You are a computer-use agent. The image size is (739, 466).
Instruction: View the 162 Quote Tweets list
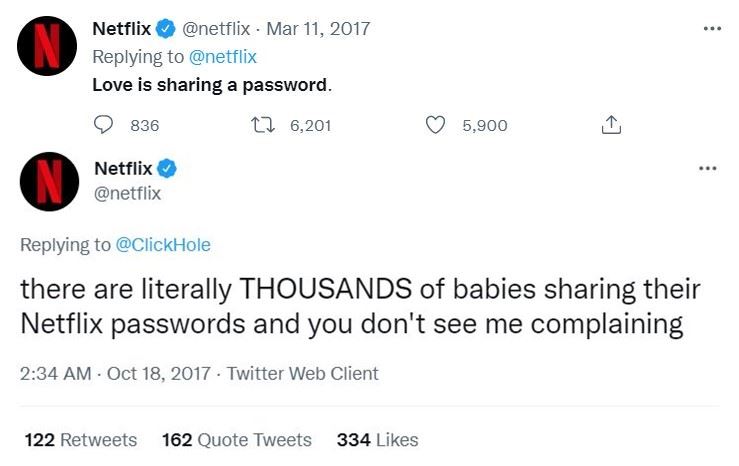[236, 440]
